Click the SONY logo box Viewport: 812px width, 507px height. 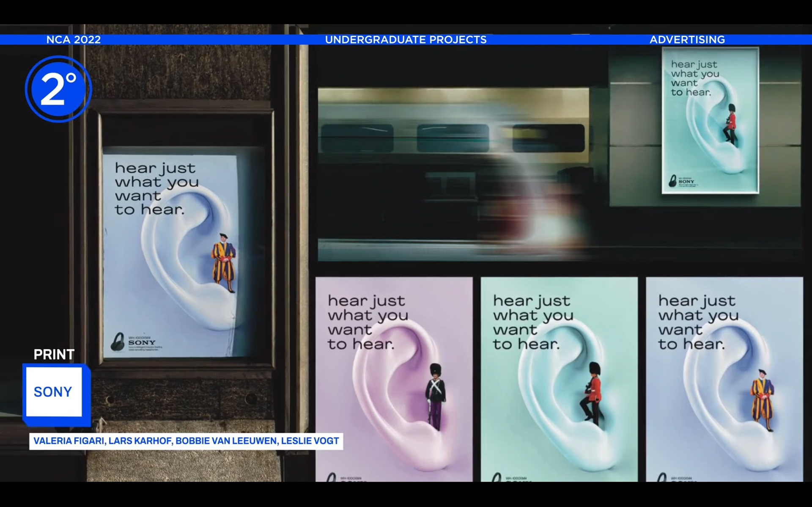54,392
